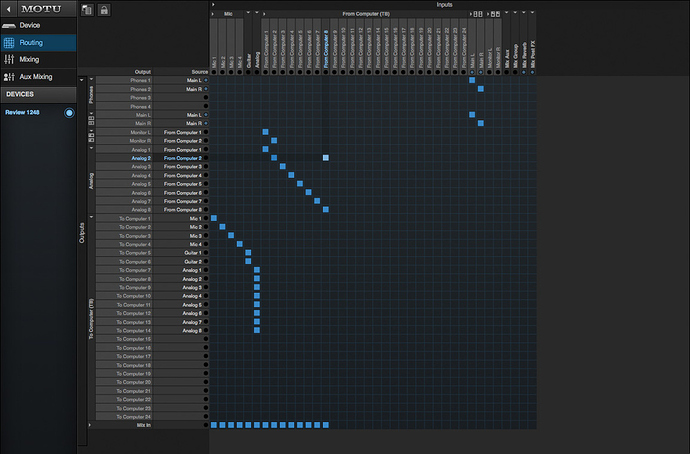690x454 pixels.
Task: Click the Aux Mixing icon in sidebar
Action: [x=10, y=77]
